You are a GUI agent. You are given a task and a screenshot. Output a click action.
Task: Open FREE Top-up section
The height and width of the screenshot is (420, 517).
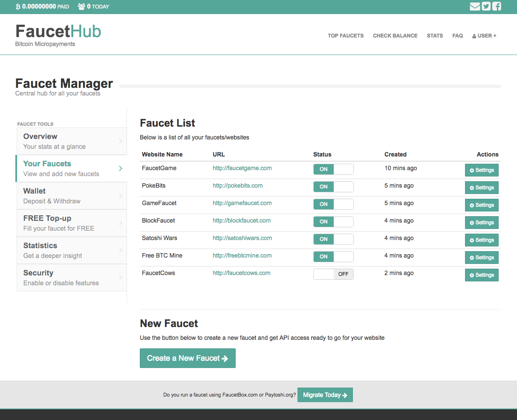click(72, 223)
